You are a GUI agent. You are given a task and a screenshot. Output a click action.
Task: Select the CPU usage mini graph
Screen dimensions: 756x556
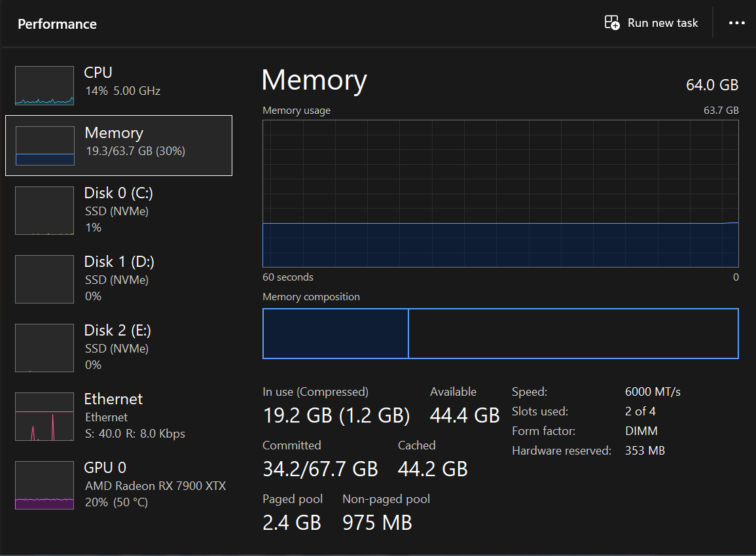45,86
